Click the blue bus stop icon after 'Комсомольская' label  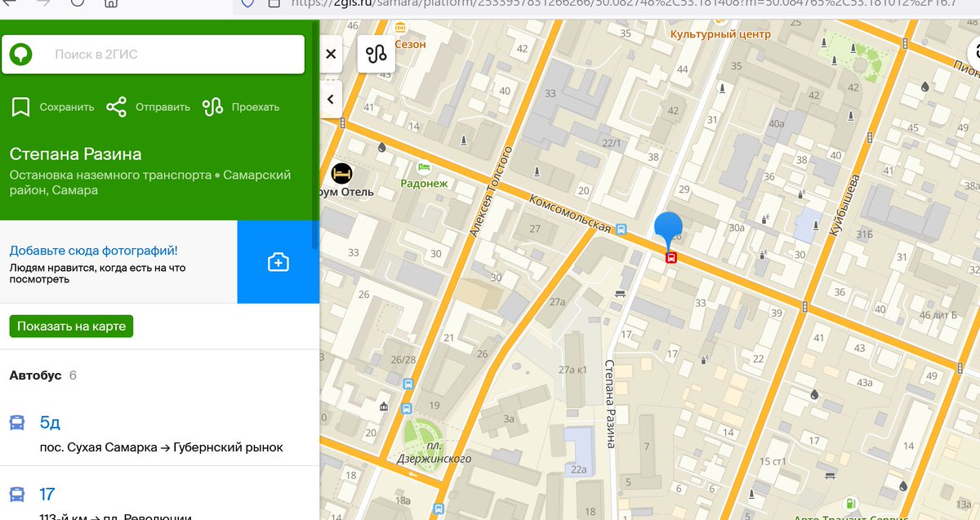[x=621, y=229]
